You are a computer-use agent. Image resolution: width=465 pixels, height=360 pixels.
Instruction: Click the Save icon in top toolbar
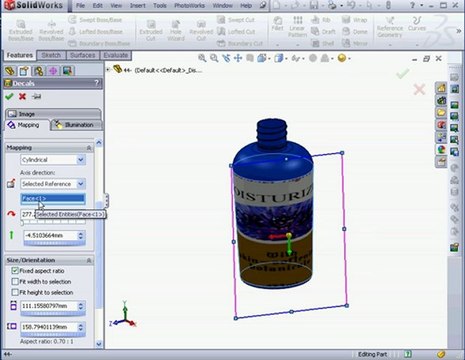click(x=314, y=5)
